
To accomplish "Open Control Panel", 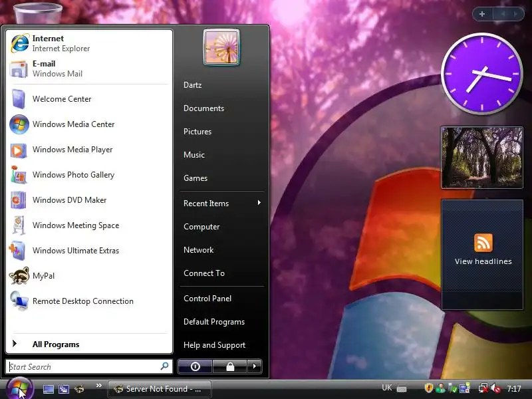I will click(x=221, y=299).
